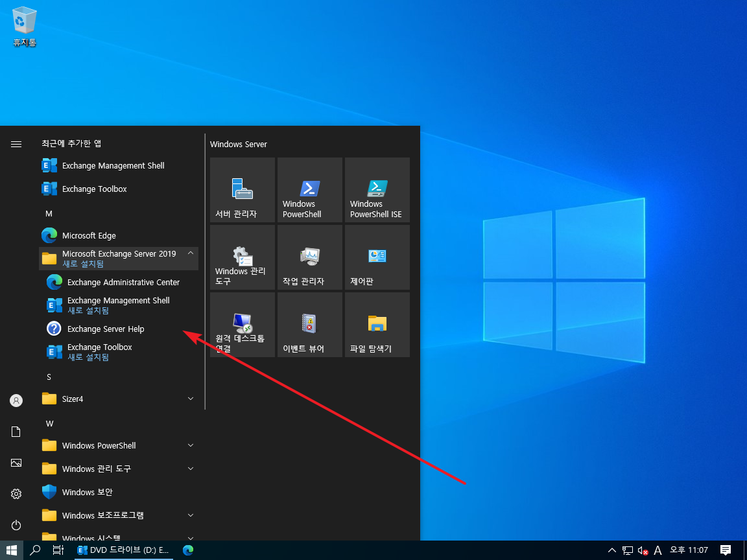Expand the Windows PowerShell folder in the app list
The width and height of the screenshot is (747, 560).
tap(119, 445)
